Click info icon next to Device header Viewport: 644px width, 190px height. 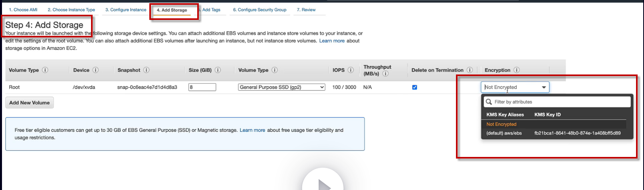95,70
